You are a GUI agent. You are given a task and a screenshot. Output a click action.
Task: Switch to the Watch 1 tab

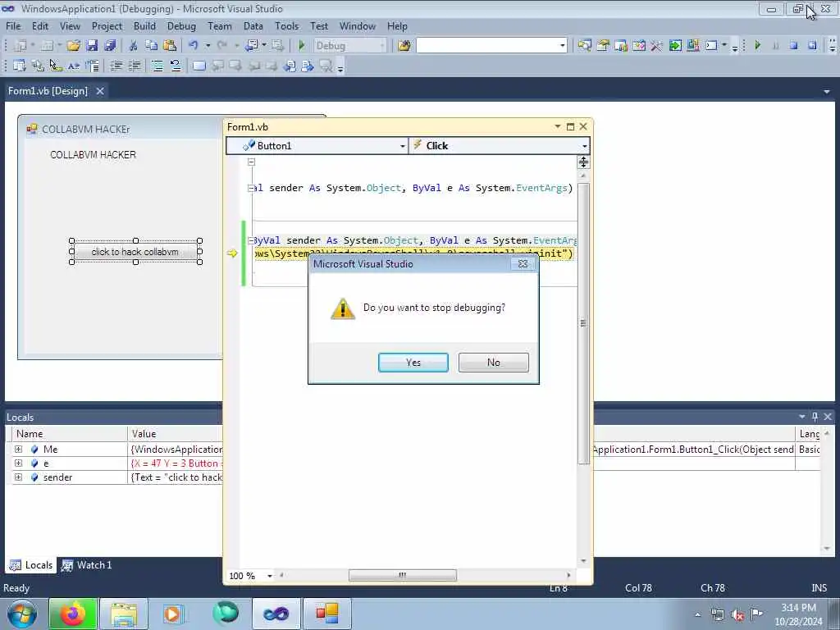pos(87,565)
